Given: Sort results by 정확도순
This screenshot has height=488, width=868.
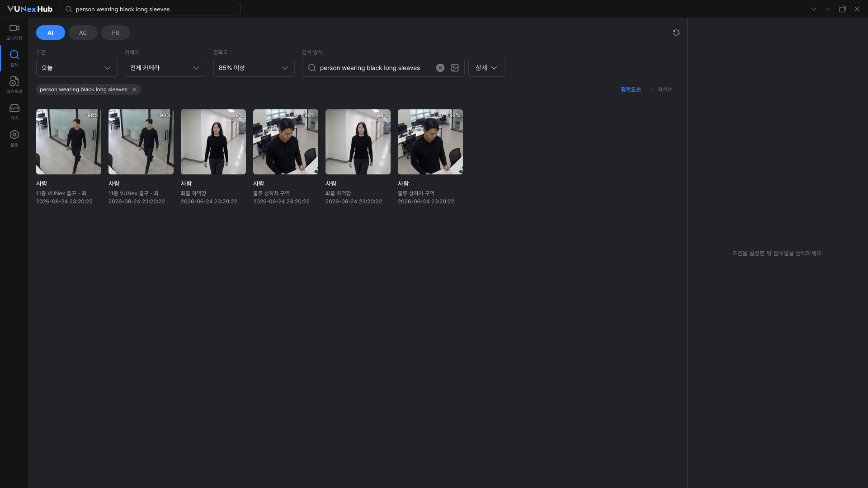Looking at the screenshot, I should pyautogui.click(x=631, y=89).
